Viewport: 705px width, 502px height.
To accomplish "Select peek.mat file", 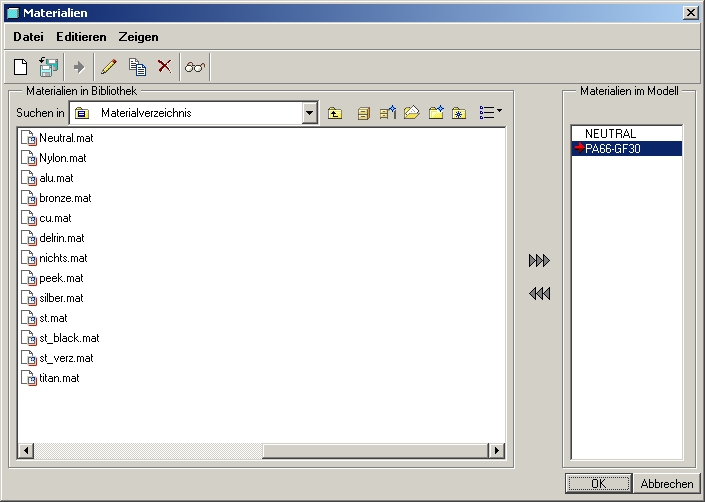I will (52, 278).
